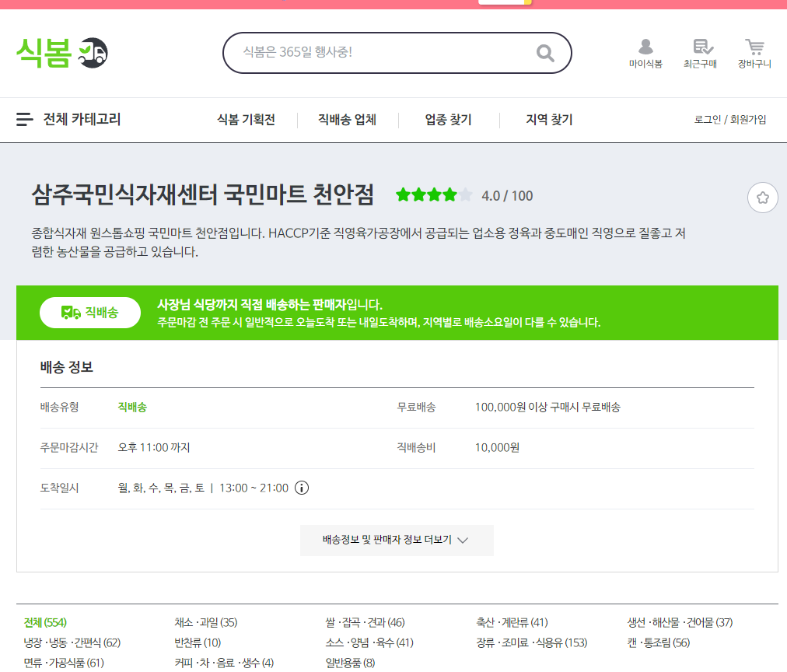Select the 냉장·냉동·간편식 (62) category
This screenshot has height=672, width=787.
[72, 642]
